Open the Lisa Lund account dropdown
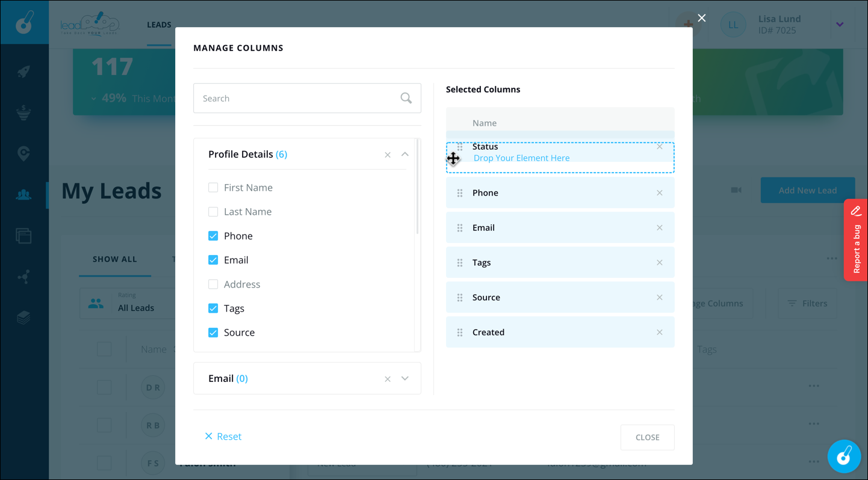This screenshot has width=868, height=480. point(840,25)
